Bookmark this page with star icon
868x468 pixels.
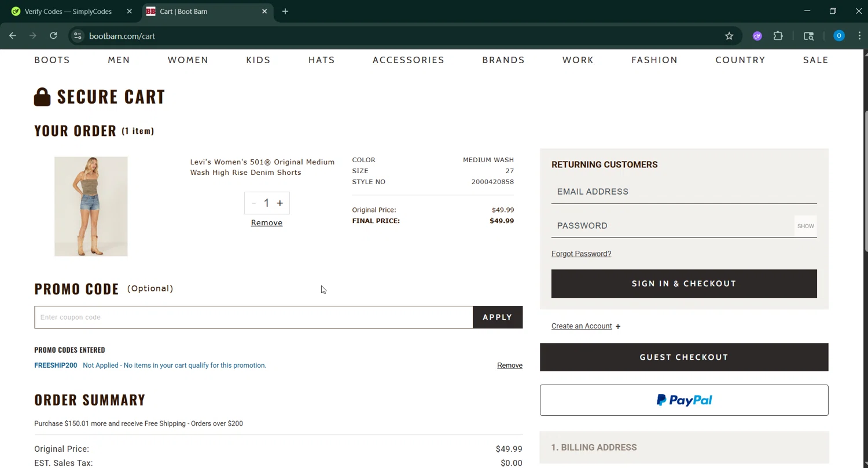tap(729, 36)
